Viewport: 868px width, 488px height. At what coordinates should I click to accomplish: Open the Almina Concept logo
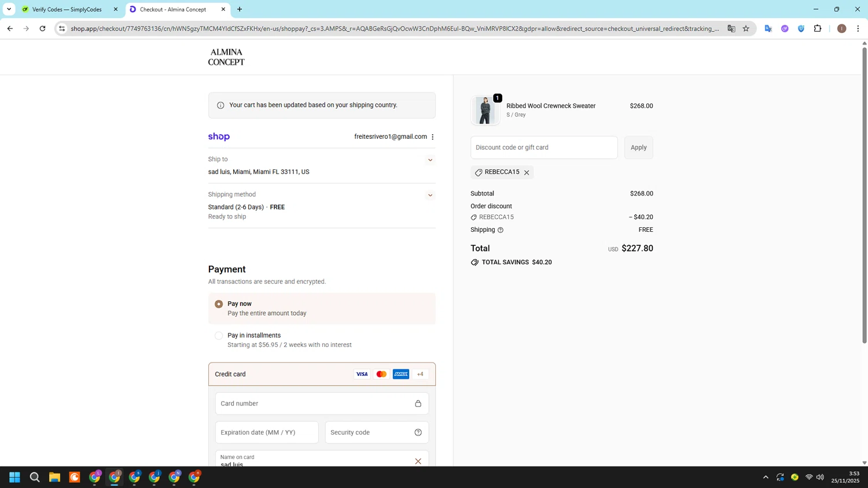pyautogui.click(x=226, y=57)
